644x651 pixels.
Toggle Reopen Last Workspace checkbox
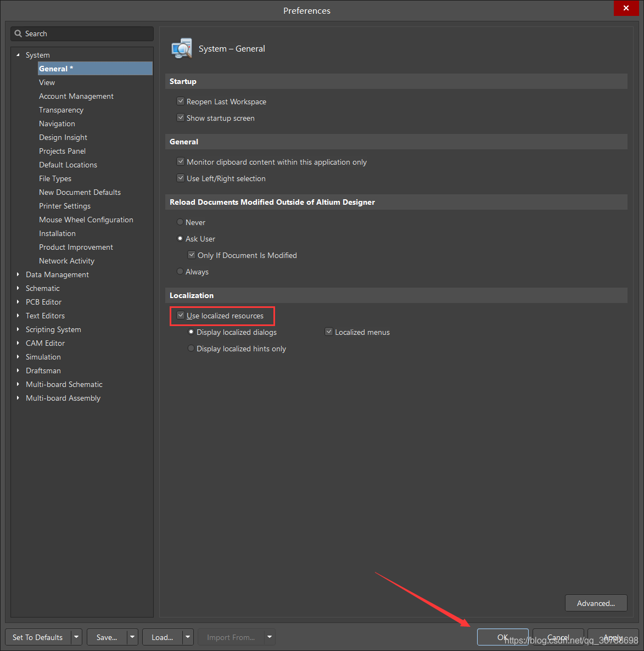point(180,102)
